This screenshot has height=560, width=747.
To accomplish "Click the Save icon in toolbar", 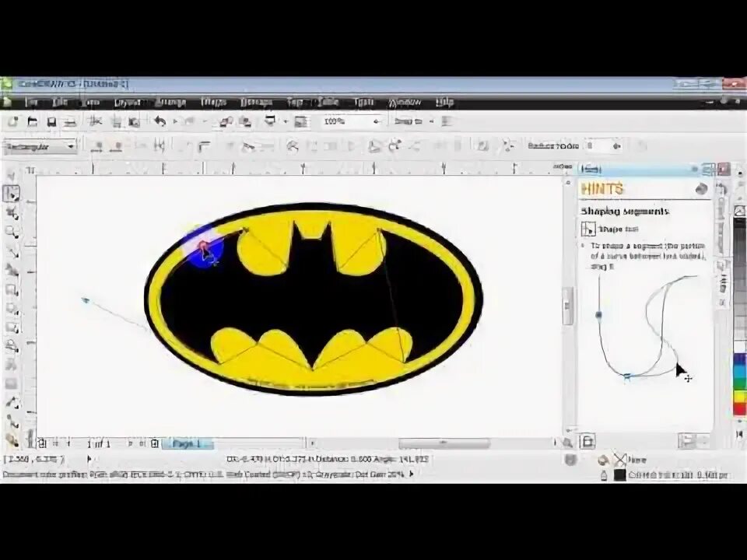I will coord(51,122).
